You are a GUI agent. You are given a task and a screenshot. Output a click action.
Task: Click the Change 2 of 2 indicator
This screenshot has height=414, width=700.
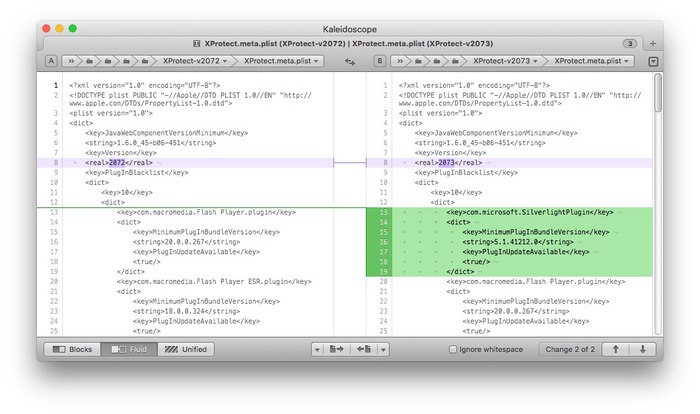tap(570, 349)
